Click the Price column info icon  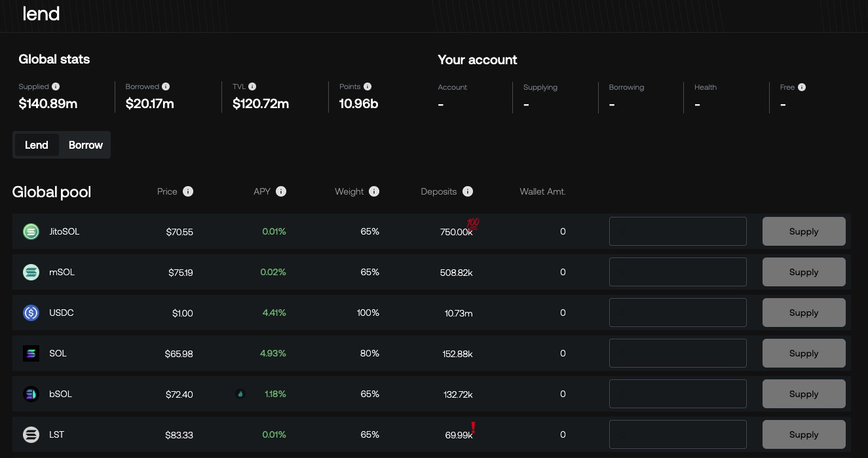click(x=188, y=191)
